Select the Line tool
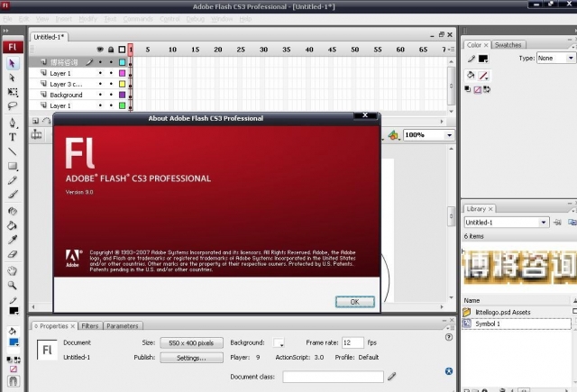Viewport: 577px width, 392px height. [13, 151]
